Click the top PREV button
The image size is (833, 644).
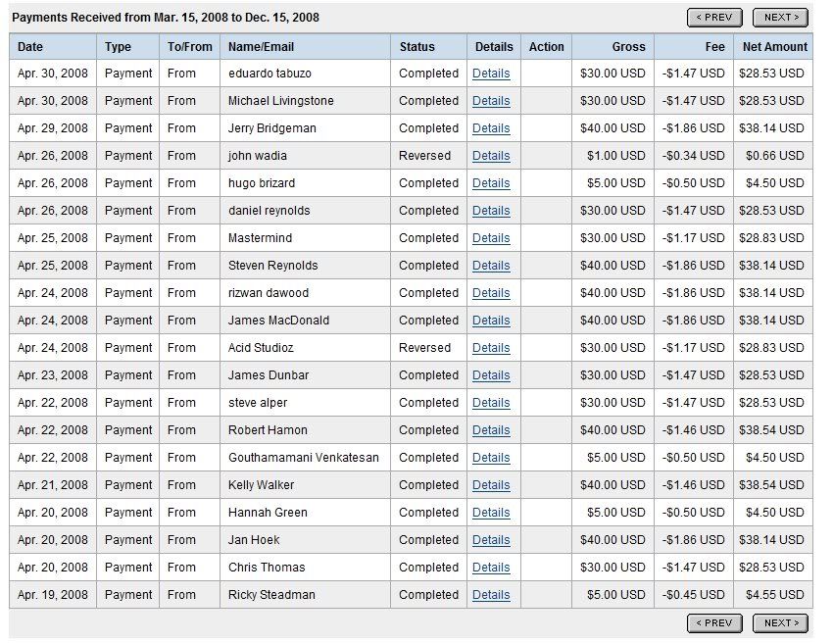click(x=714, y=17)
